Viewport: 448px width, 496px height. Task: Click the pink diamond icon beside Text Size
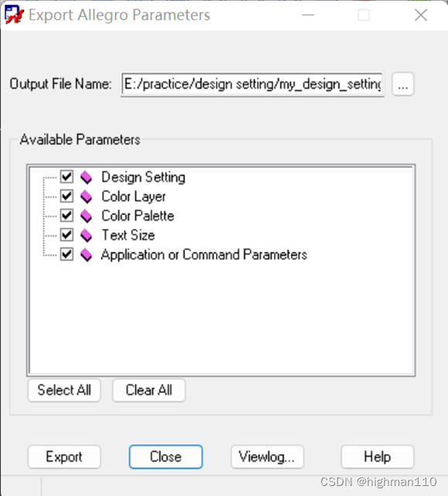[x=86, y=235]
